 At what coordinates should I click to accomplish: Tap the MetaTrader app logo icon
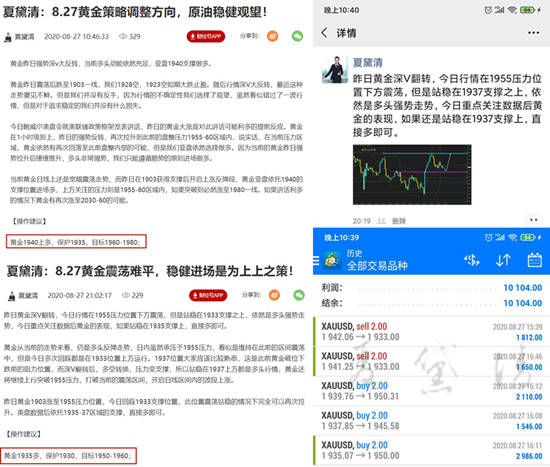coord(332,260)
